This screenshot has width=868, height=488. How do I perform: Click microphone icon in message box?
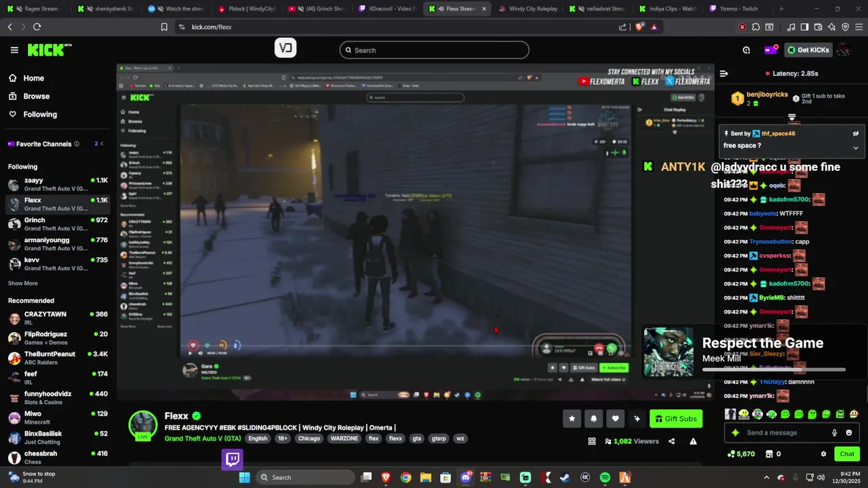835,432
